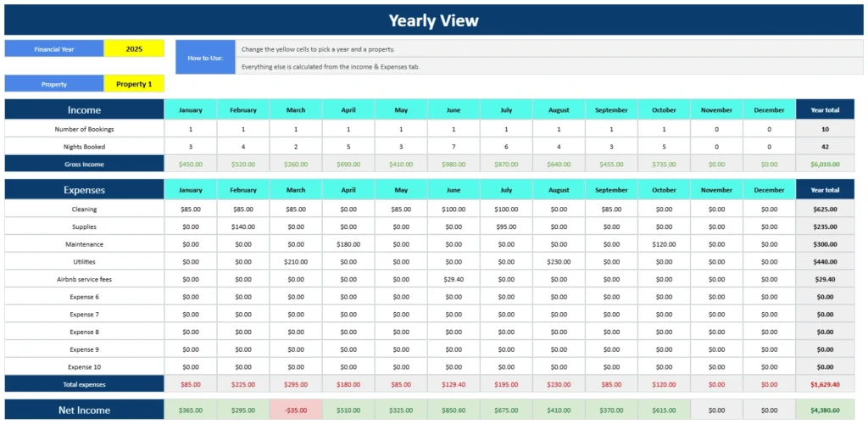Select the $230.00 August utilities cell
Image resolution: width=868 pixels, height=424 pixels.
559,262
